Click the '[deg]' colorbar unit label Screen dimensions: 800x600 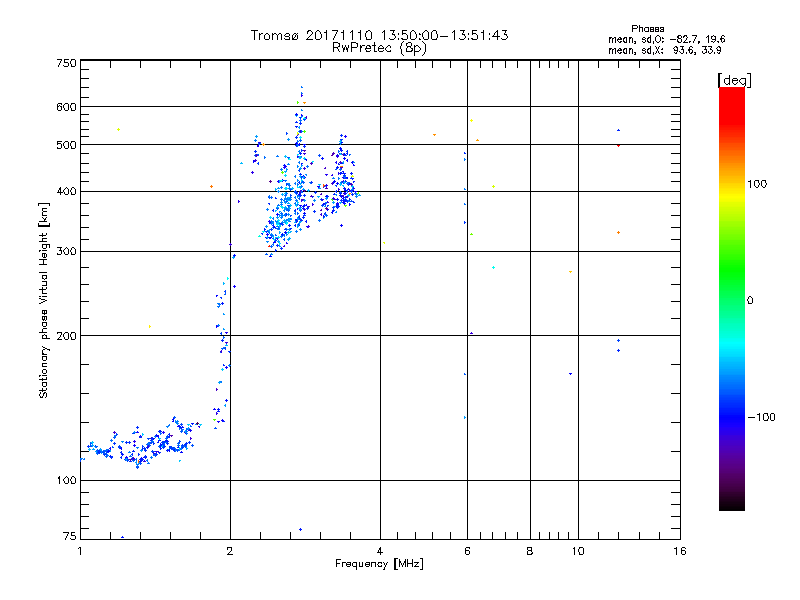point(734,80)
